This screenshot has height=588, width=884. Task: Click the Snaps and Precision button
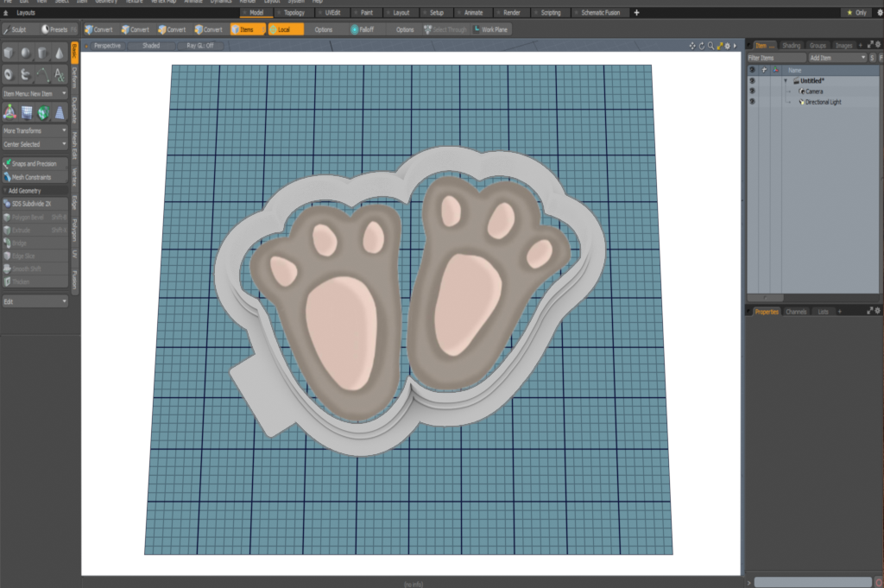35,163
